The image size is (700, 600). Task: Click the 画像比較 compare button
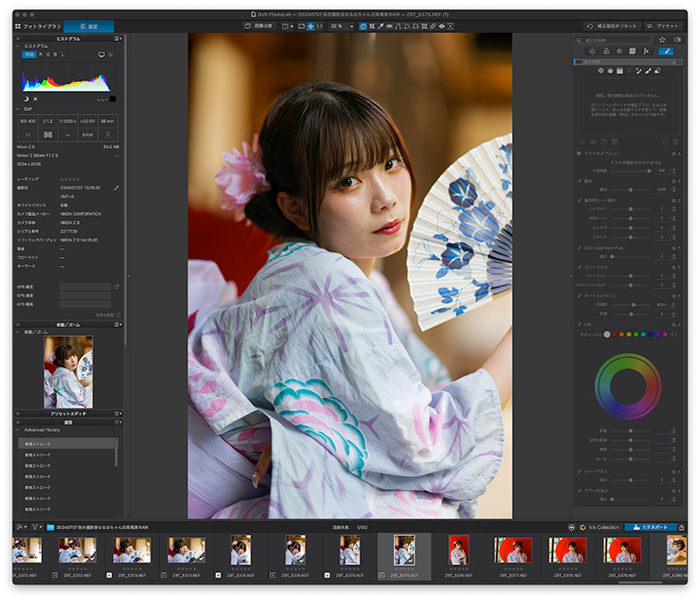pos(260,26)
